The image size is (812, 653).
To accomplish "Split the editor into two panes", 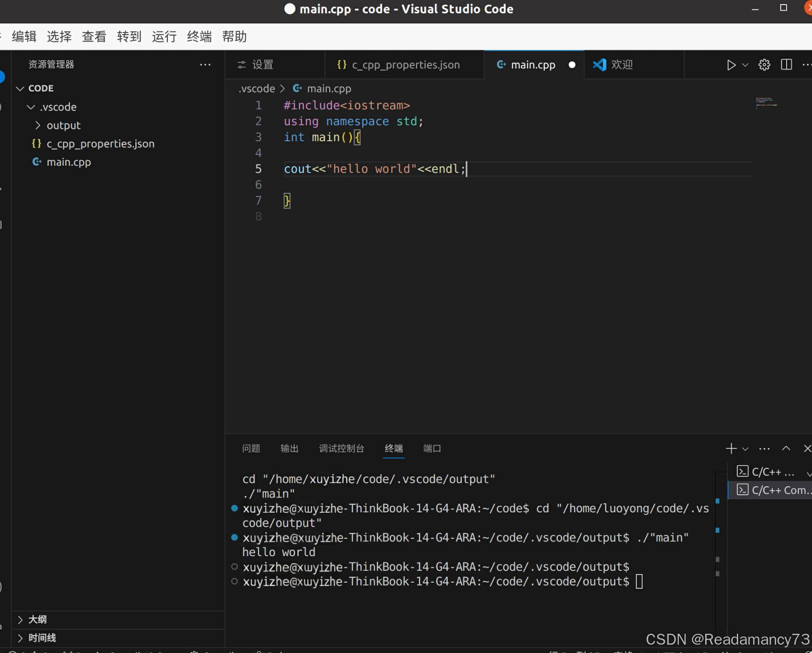I will coord(786,65).
